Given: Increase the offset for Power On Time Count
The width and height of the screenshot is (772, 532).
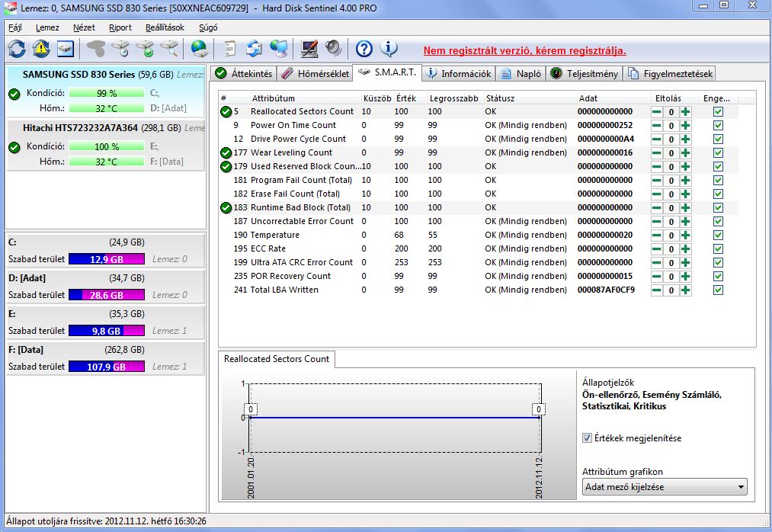Looking at the screenshot, I should [685, 126].
